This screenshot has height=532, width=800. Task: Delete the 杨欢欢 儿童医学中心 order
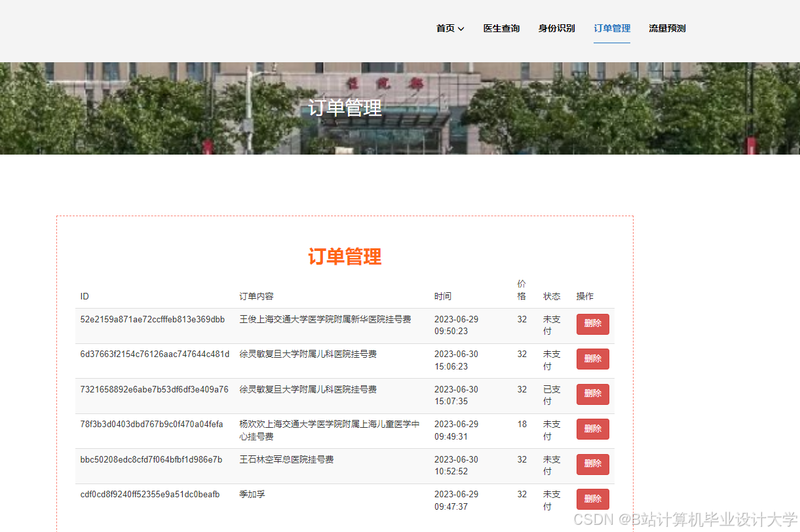pyautogui.click(x=592, y=428)
